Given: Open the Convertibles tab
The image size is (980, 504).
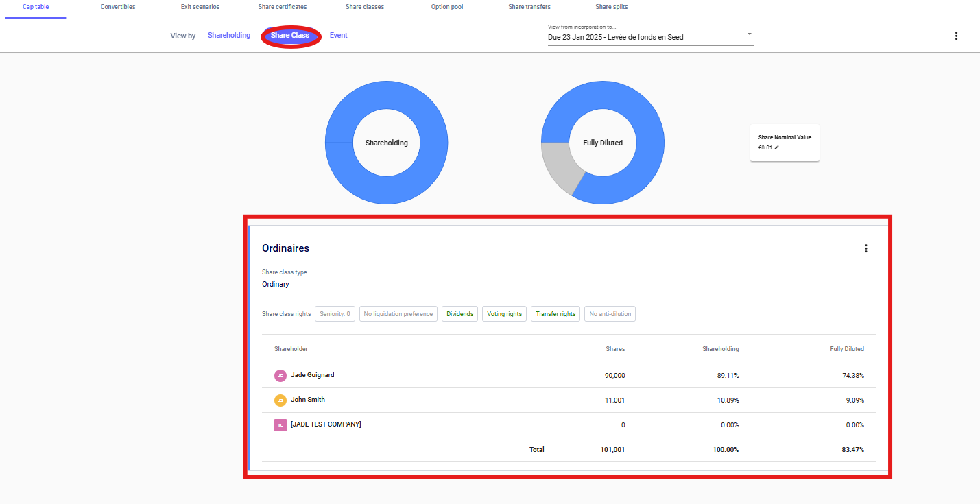Looking at the screenshot, I should [x=118, y=7].
